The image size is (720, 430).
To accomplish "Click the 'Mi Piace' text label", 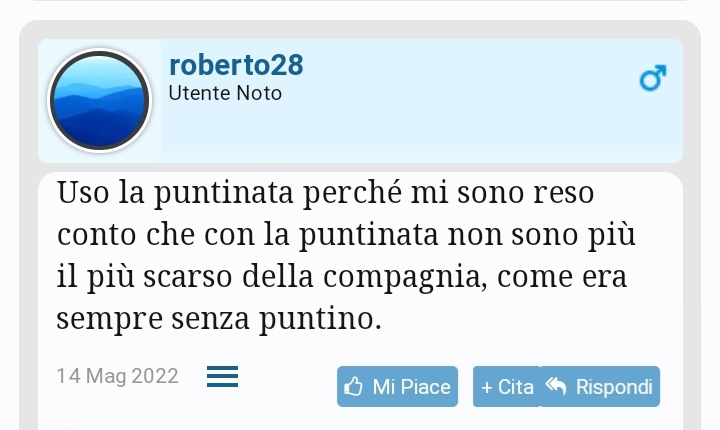I will coord(411,387).
